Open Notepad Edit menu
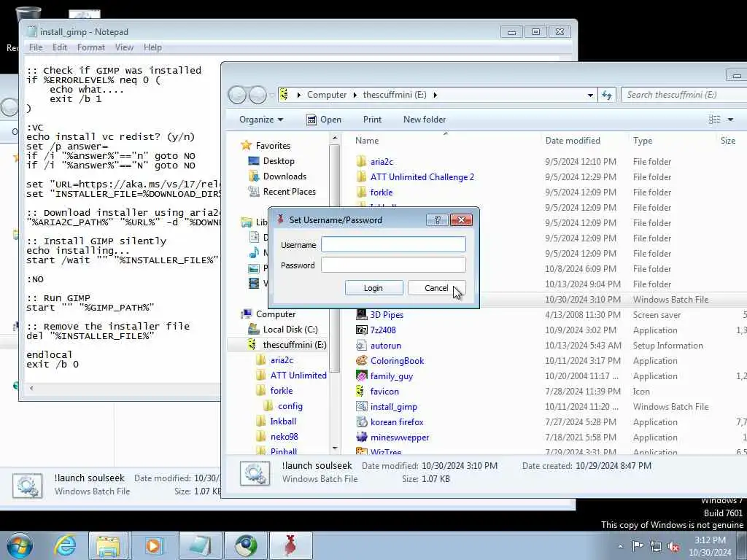Image resolution: width=747 pixels, height=560 pixels. click(x=60, y=47)
